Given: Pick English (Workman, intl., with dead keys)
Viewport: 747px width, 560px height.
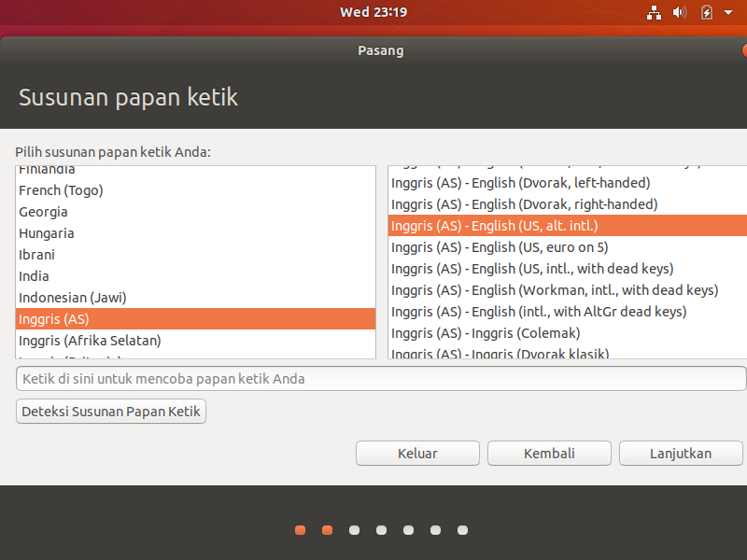Looking at the screenshot, I should [x=568, y=290].
